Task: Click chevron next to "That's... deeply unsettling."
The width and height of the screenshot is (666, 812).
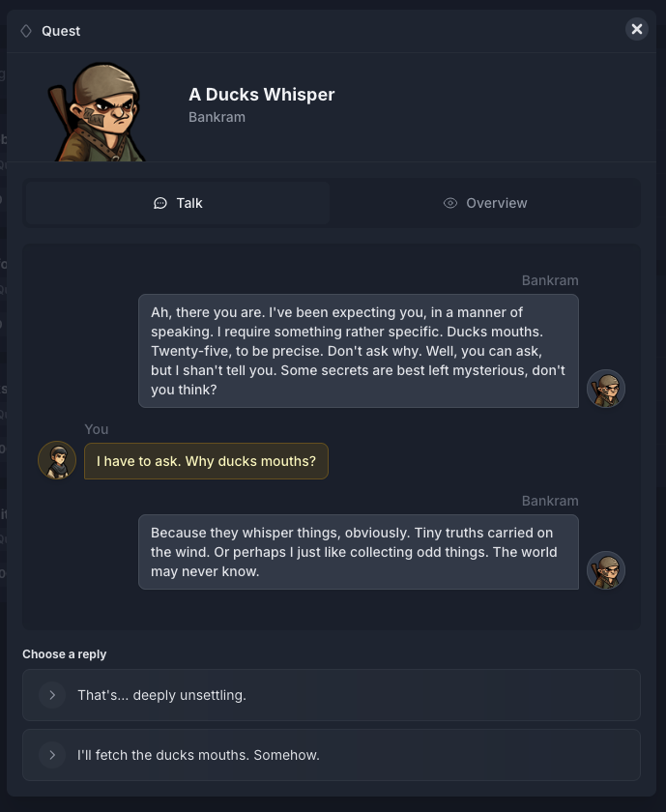Action: 52,695
